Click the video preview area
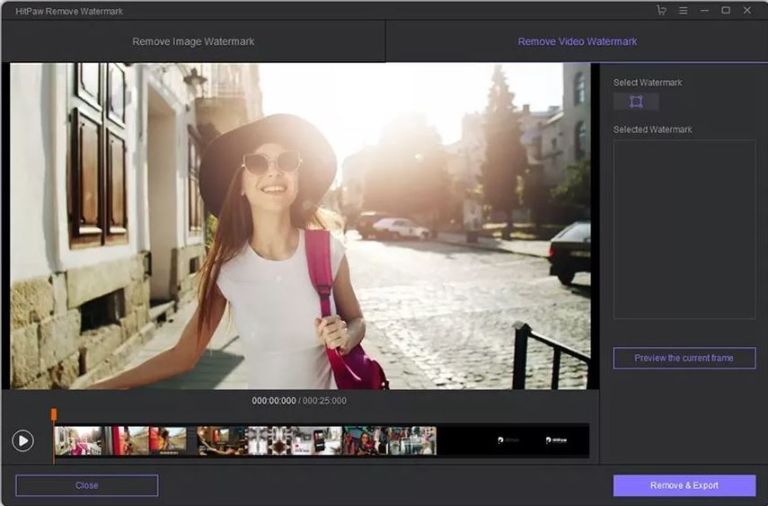Screen dimensions: 768x506 coord(300,226)
